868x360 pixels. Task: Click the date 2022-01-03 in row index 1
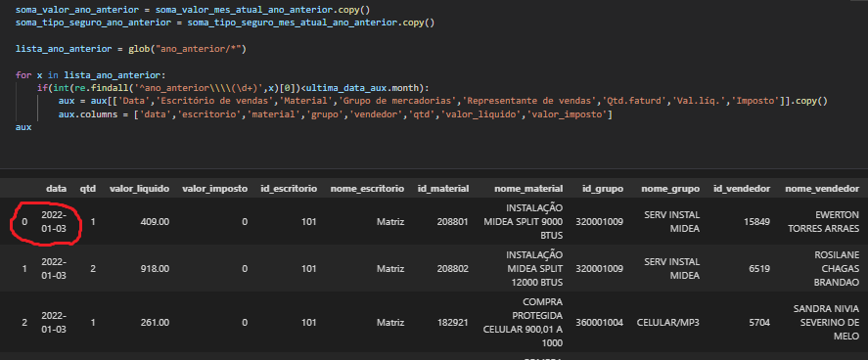click(54, 269)
